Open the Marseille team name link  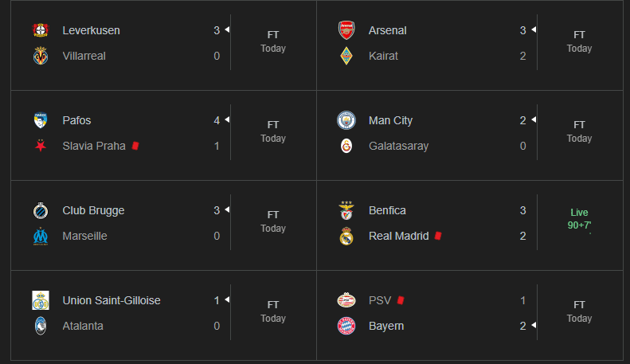(84, 236)
